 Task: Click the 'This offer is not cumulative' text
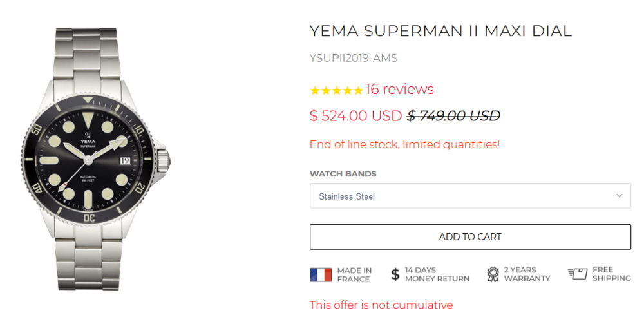point(381,305)
